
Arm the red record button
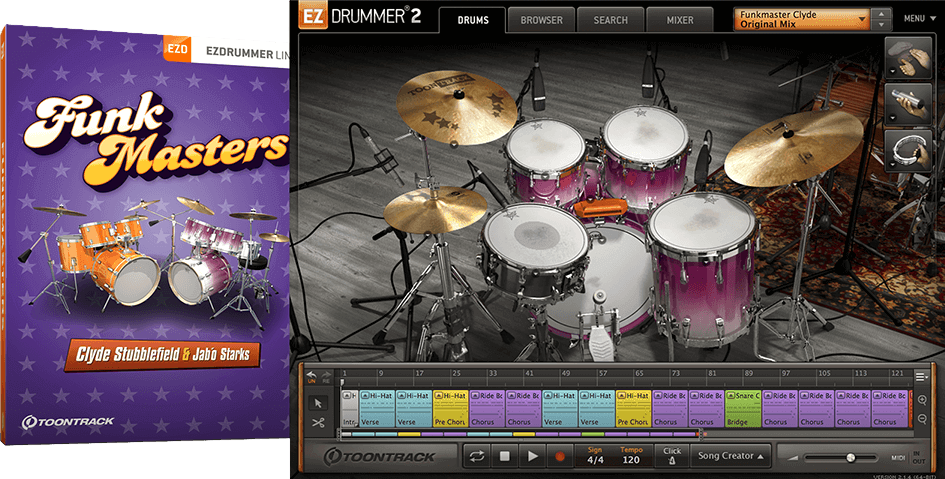pyautogui.click(x=560, y=457)
